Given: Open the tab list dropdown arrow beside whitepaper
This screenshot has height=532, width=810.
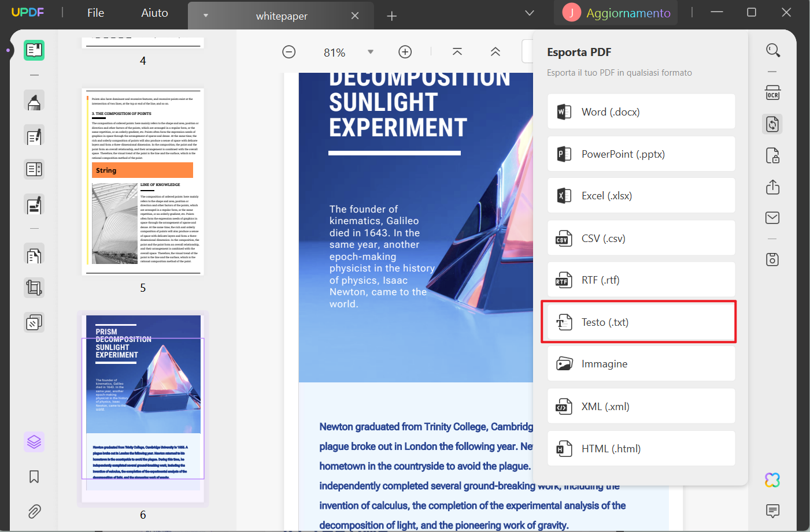Looking at the screenshot, I should coord(205,16).
